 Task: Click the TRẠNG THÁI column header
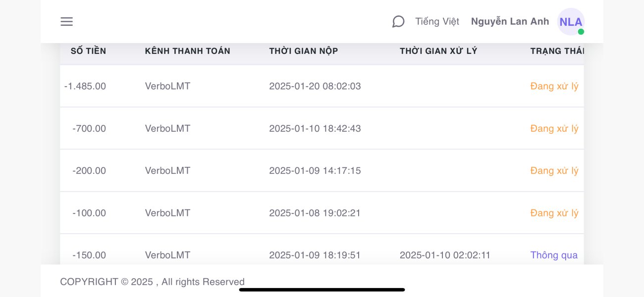tap(557, 51)
